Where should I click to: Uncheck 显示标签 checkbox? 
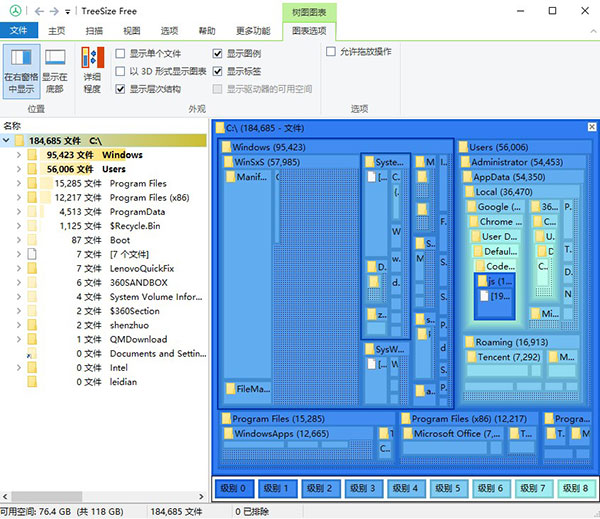pos(217,71)
